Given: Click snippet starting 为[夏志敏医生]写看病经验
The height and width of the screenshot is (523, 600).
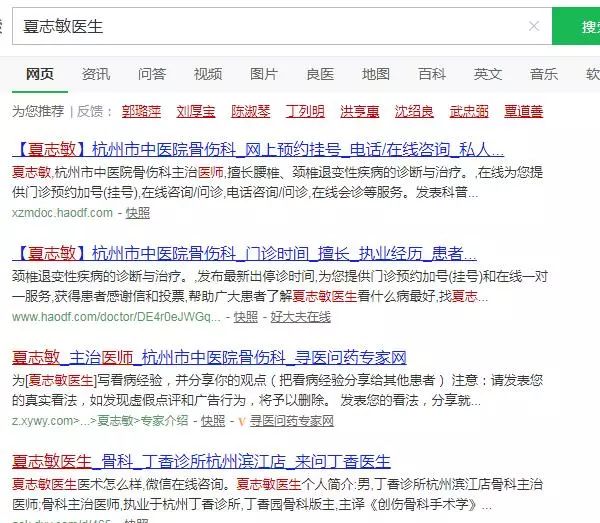Looking at the screenshot, I should click(277, 390).
